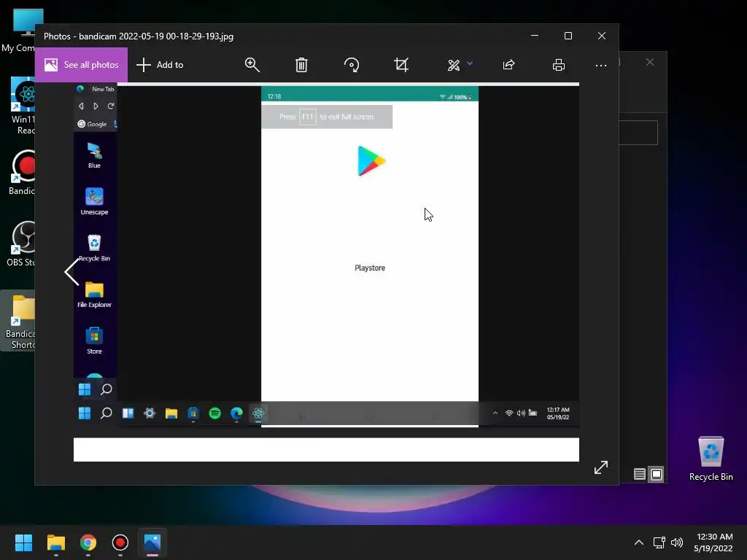Click the Add to button
Image resolution: width=747 pixels, height=560 pixels.
(160, 65)
